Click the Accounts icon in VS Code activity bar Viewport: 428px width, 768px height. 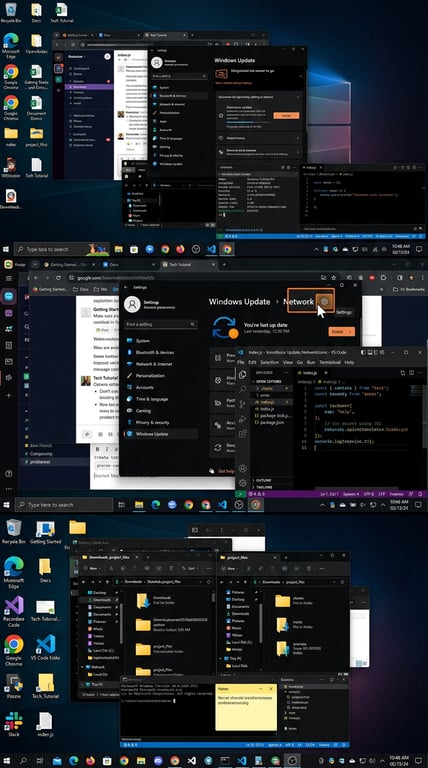point(242,468)
